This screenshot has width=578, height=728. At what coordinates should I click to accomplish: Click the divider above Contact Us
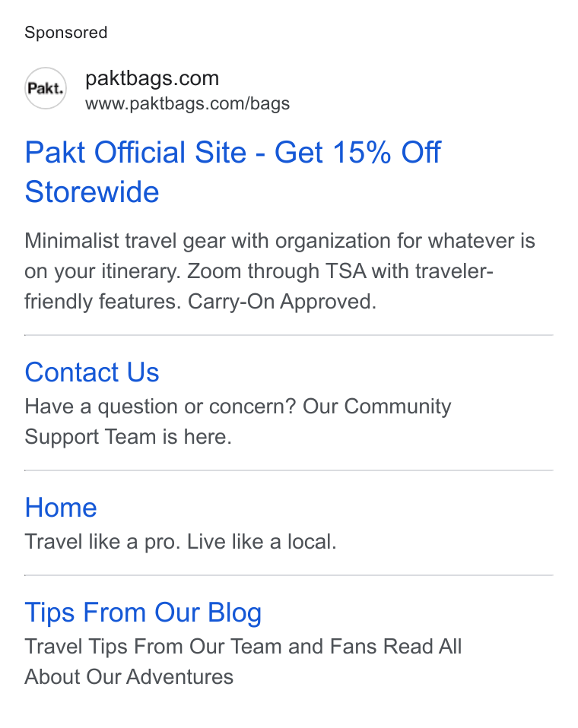point(288,335)
